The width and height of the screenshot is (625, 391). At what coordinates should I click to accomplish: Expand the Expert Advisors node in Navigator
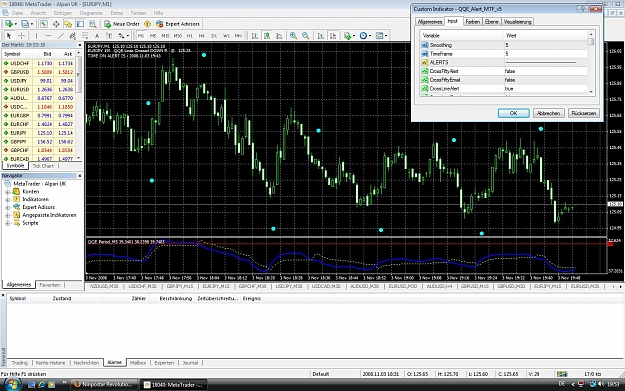7,207
